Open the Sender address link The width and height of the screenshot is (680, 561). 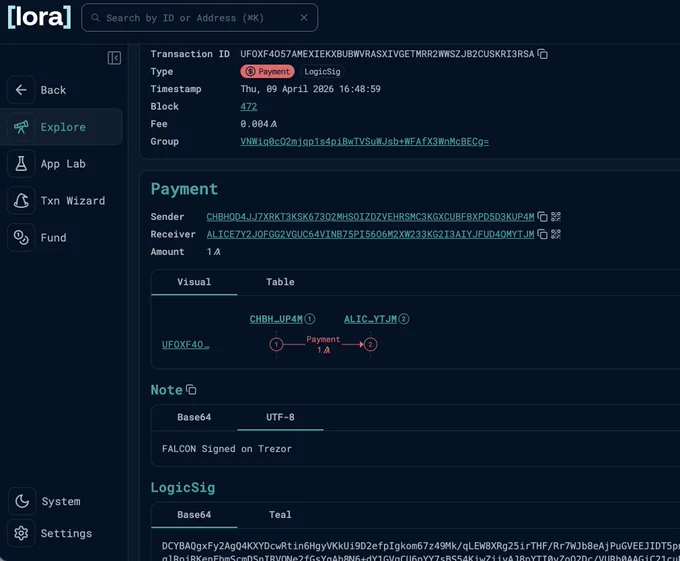click(370, 216)
